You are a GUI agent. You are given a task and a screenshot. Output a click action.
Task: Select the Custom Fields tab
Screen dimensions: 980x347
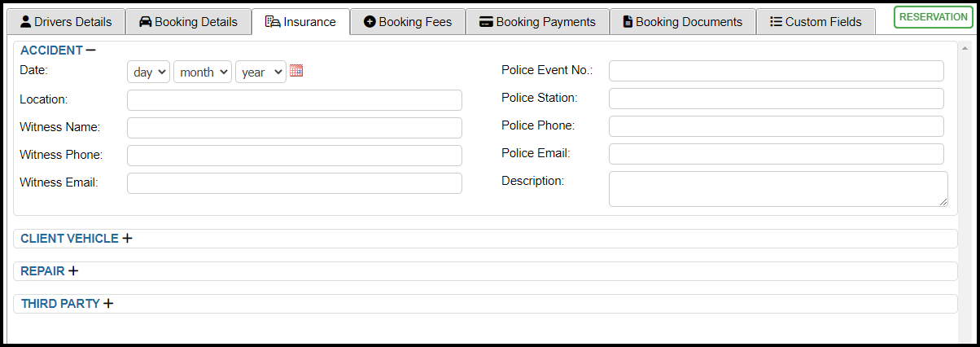tap(816, 22)
